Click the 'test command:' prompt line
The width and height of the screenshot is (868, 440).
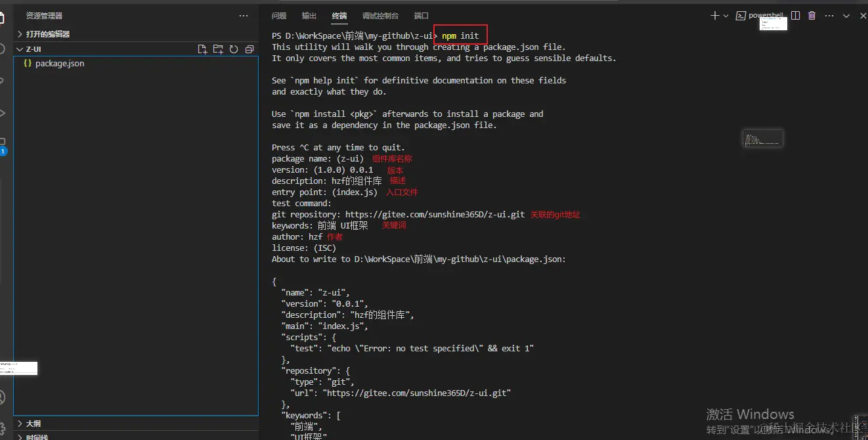pos(301,204)
